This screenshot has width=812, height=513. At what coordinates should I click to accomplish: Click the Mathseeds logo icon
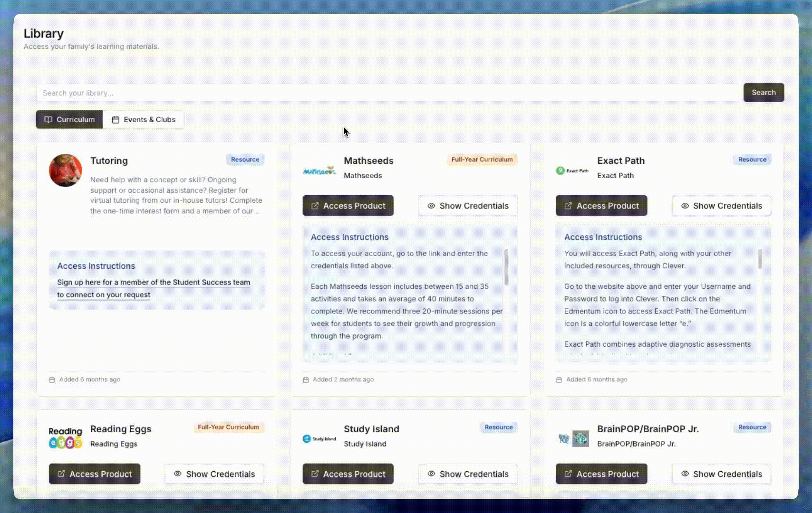(x=319, y=171)
